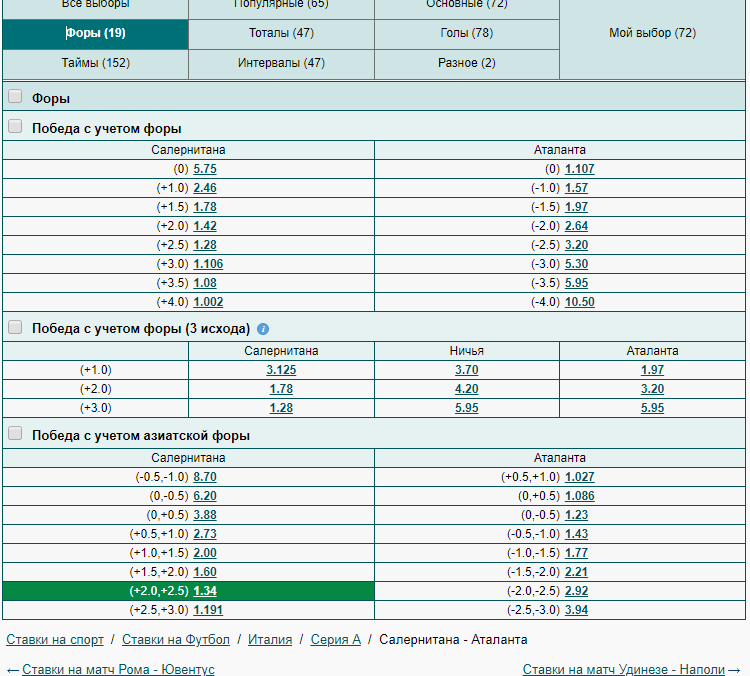Choose Asian (+0.5,+1.0) Салернитана odds 2.73
The width and height of the screenshot is (750, 676).
click(x=205, y=534)
